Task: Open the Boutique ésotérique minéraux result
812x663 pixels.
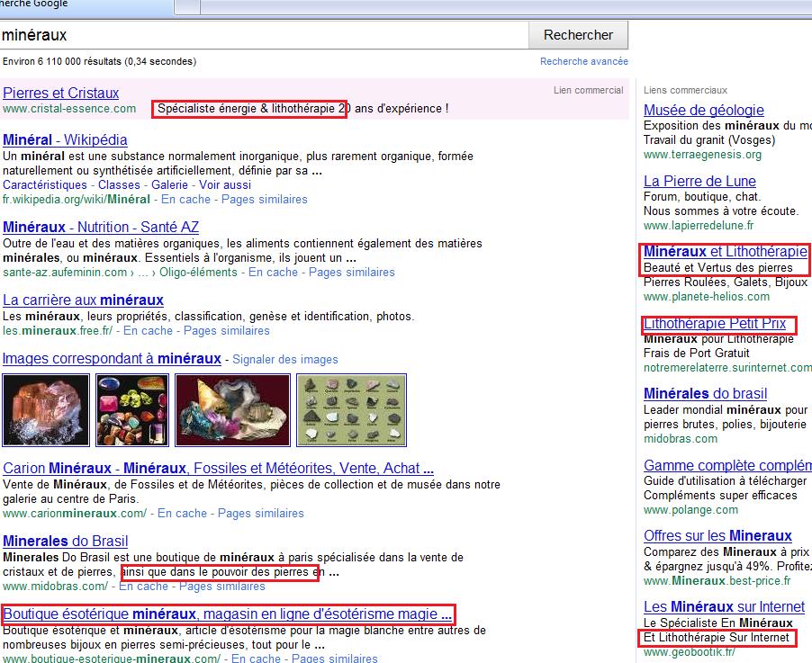Action: click(x=228, y=614)
